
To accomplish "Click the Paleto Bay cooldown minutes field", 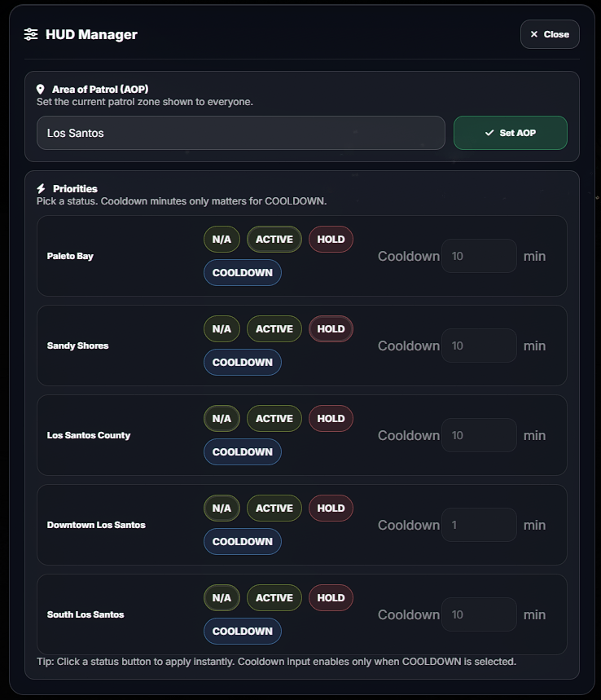I will pos(479,256).
